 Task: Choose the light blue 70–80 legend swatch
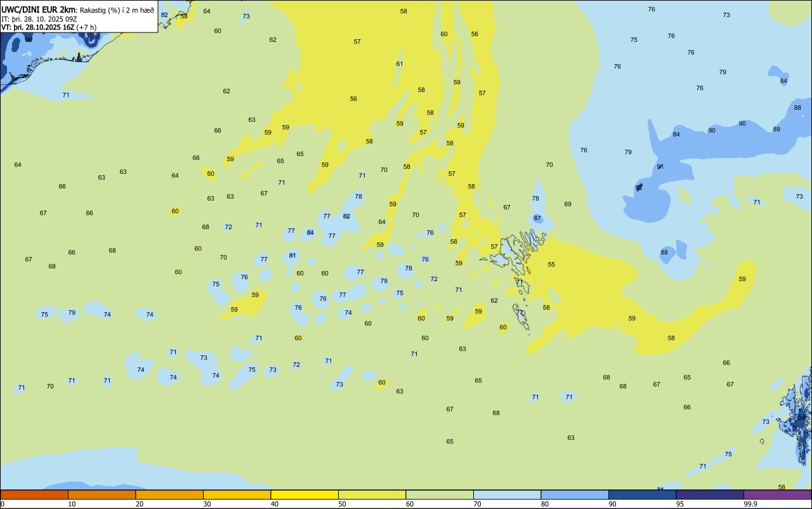507,494
